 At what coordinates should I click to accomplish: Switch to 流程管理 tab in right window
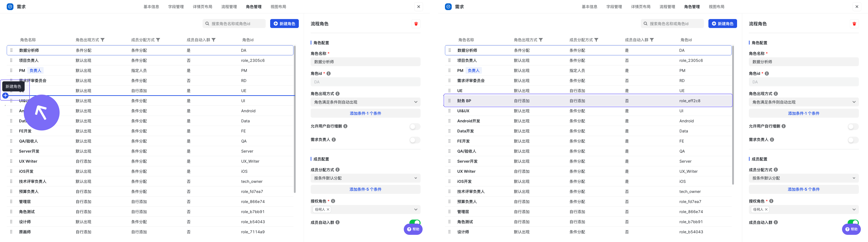667,7
